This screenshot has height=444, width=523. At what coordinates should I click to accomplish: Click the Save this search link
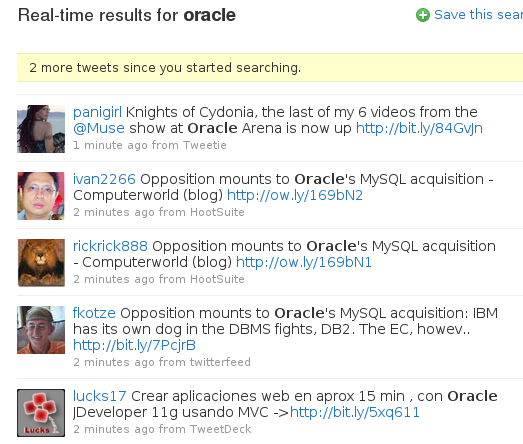point(478,15)
